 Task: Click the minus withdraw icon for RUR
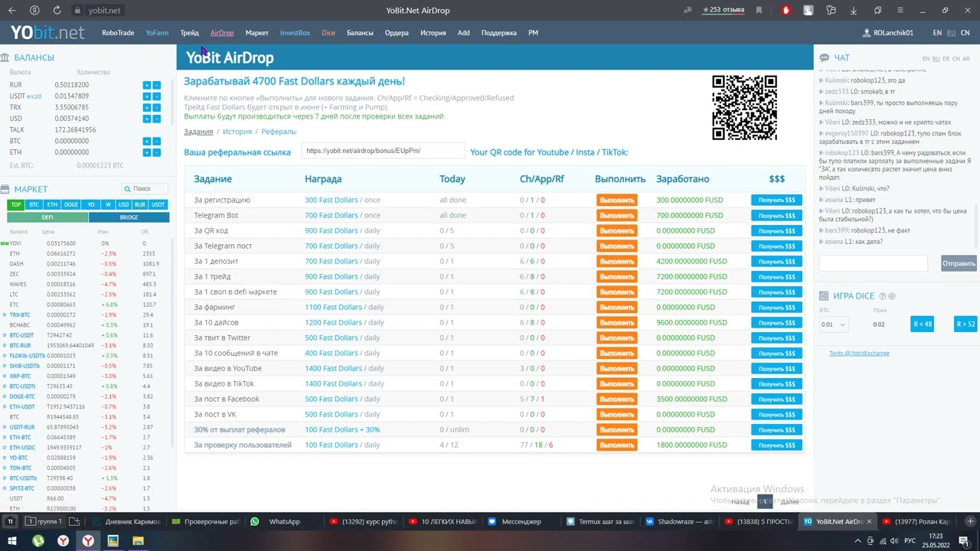click(x=157, y=85)
